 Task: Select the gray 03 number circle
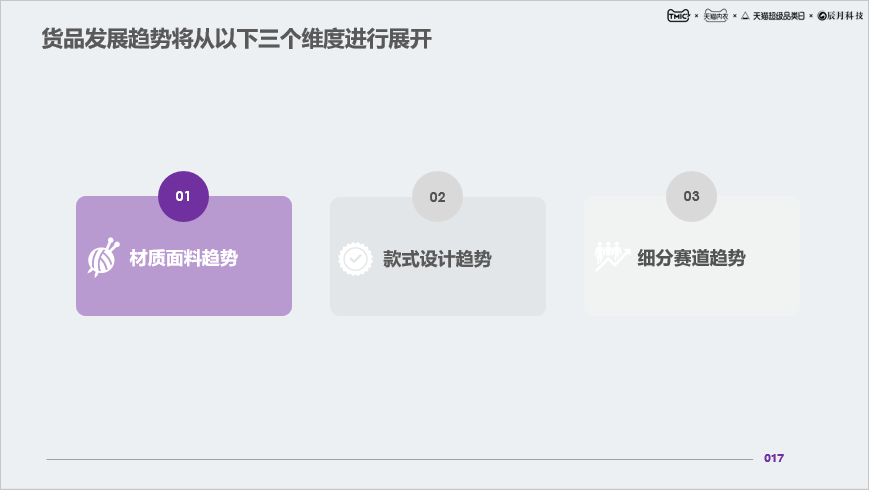pyautogui.click(x=691, y=196)
